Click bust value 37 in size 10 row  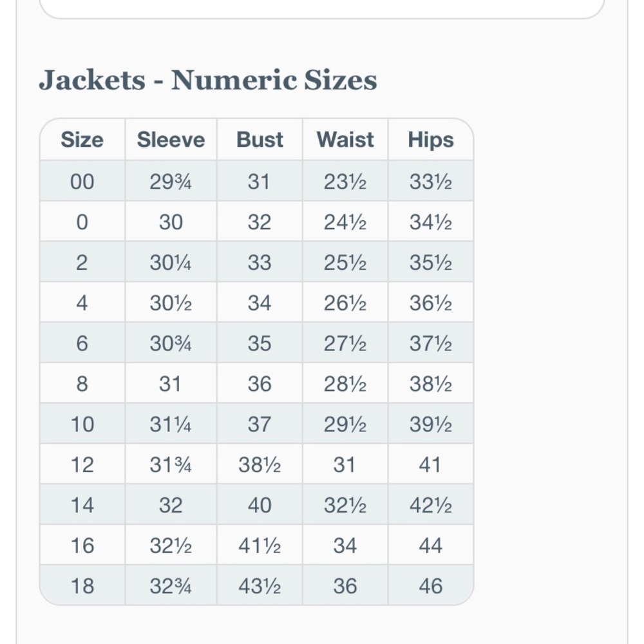259,424
